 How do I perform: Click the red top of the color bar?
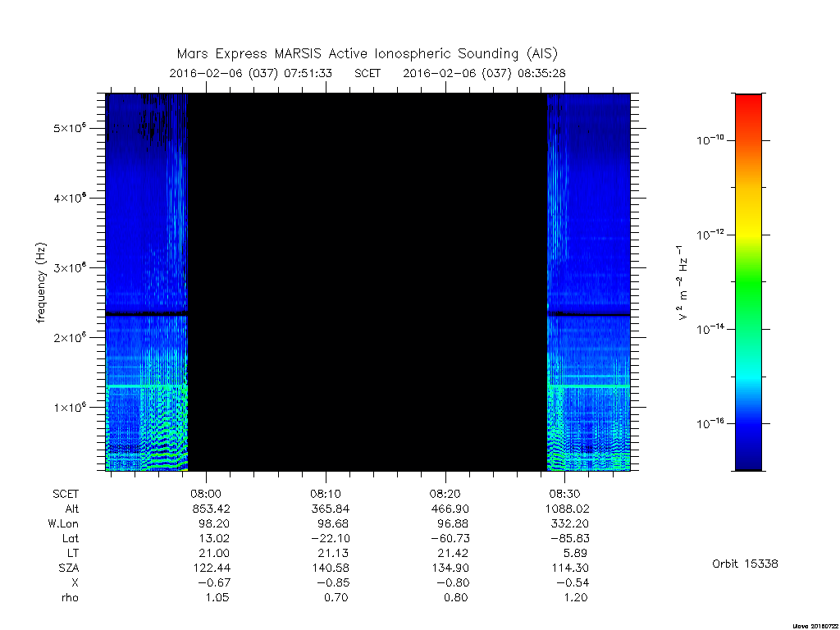[x=748, y=104]
